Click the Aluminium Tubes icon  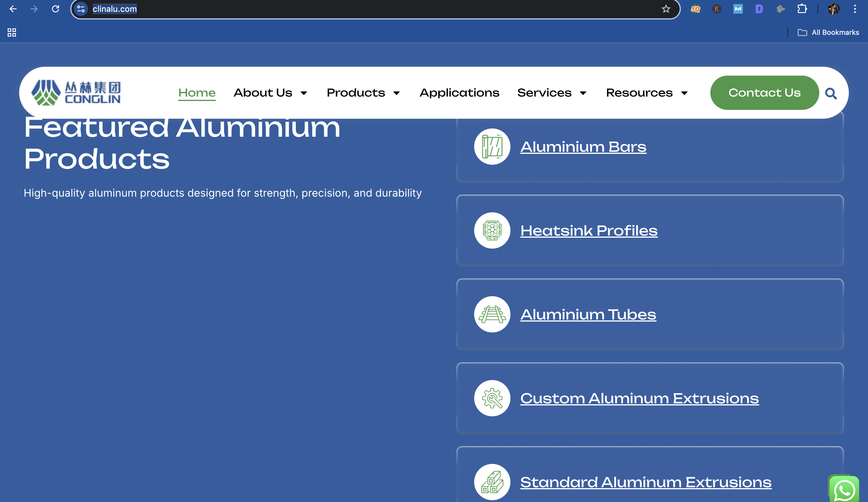492,314
